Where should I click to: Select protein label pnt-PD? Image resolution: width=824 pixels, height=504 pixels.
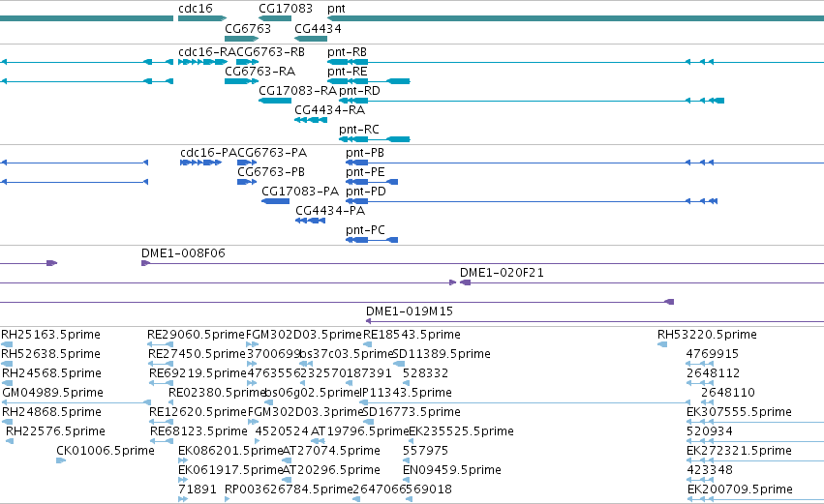[x=366, y=192]
